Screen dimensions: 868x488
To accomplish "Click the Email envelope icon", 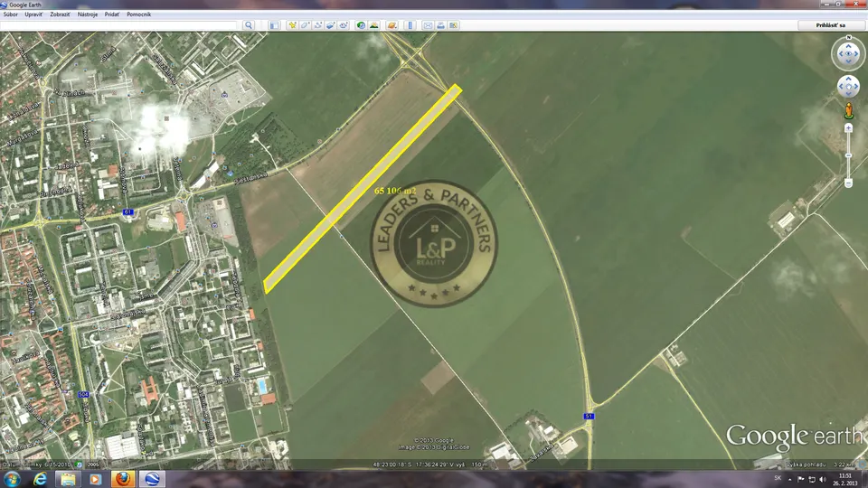I will (x=428, y=25).
